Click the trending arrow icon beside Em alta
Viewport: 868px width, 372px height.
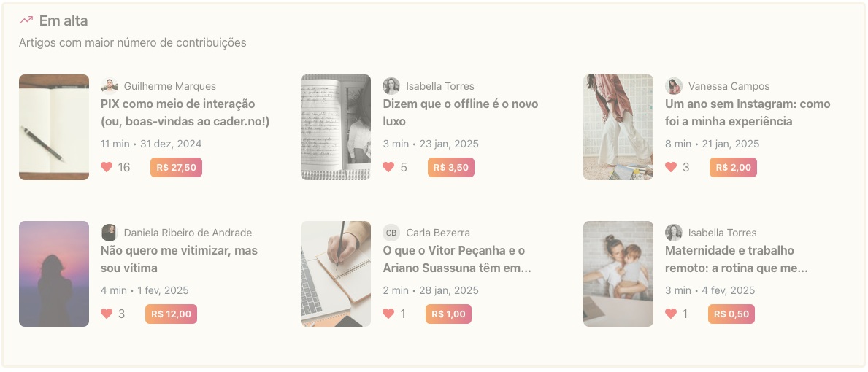pyautogui.click(x=26, y=20)
